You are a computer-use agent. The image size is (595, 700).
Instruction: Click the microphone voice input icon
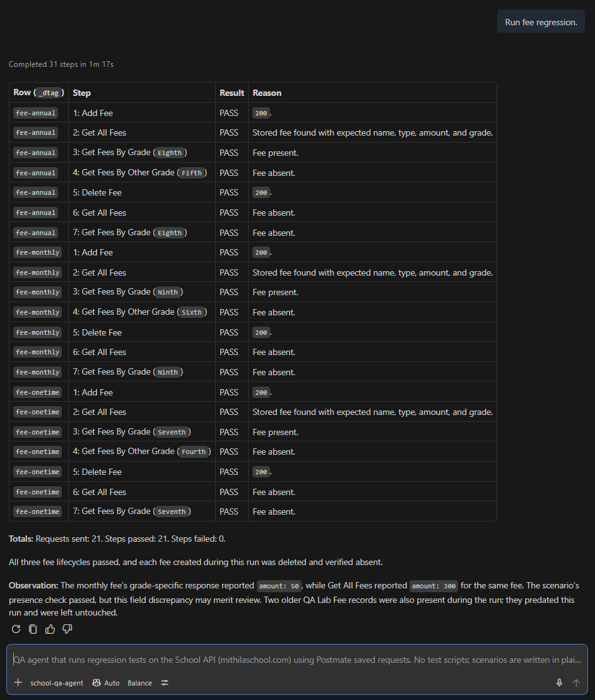click(x=559, y=682)
